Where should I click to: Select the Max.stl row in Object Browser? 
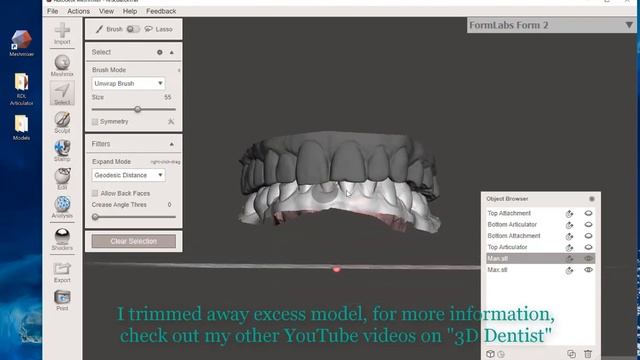click(540, 270)
